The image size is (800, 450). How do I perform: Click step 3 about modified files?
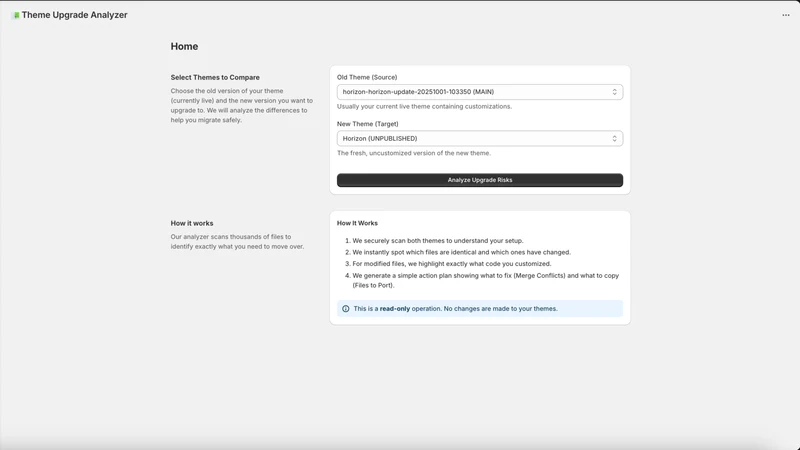point(452,264)
